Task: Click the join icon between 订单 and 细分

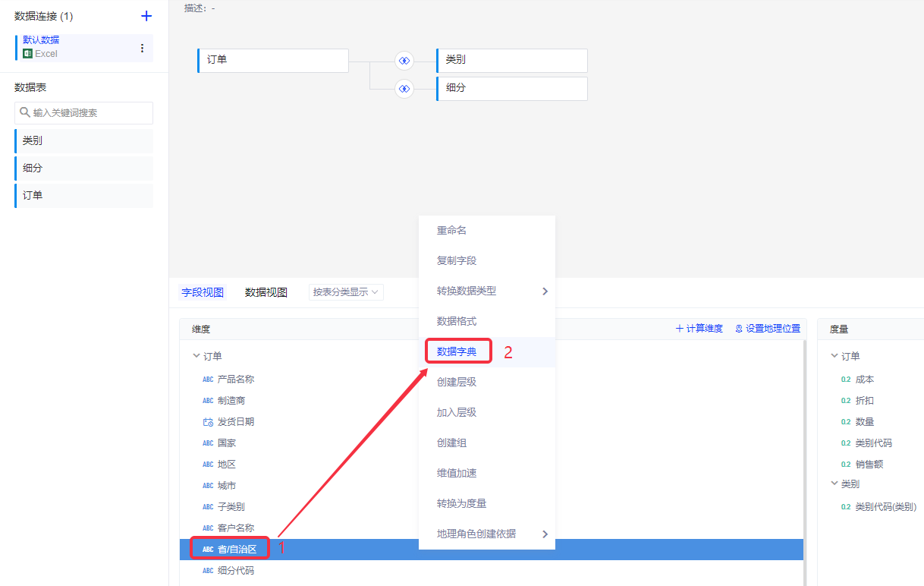Action: click(x=404, y=89)
